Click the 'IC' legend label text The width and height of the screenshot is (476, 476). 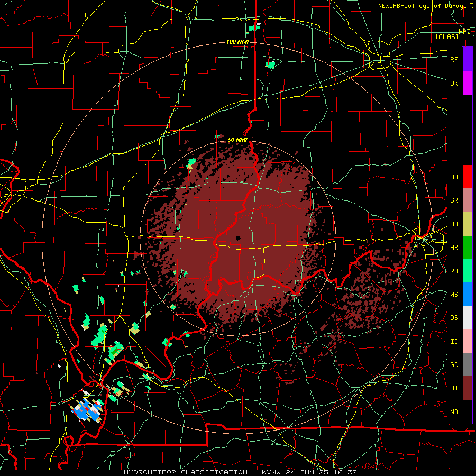coord(454,342)
